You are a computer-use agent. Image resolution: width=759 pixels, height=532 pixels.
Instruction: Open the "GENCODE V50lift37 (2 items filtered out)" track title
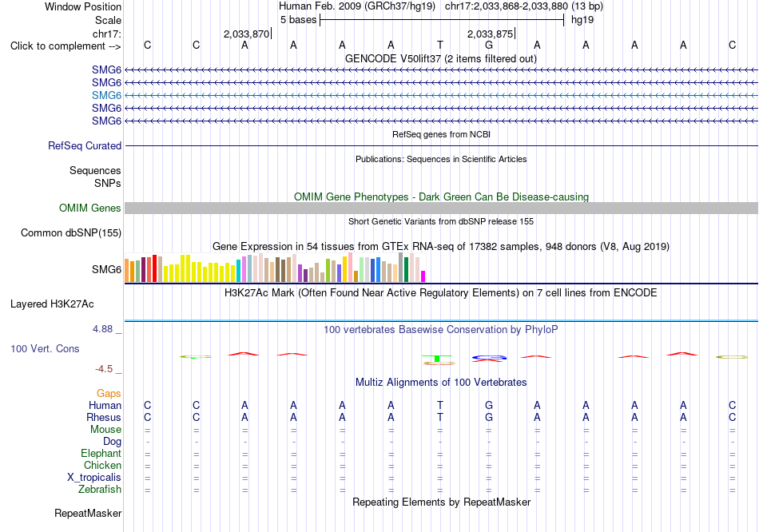click(441, 58)
